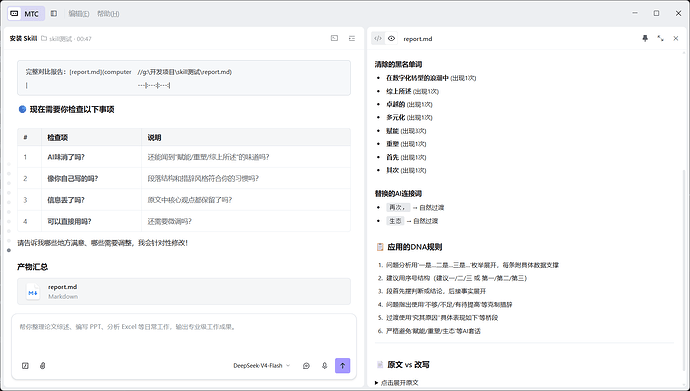Click the document icon beside 原文 vs 改写
690x391 pixels.
tap(380, 365)
